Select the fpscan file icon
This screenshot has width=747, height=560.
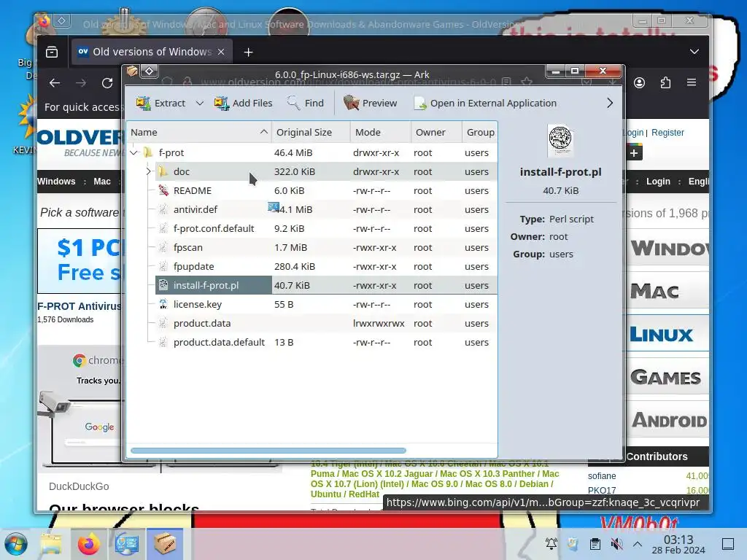coord(163,248)
